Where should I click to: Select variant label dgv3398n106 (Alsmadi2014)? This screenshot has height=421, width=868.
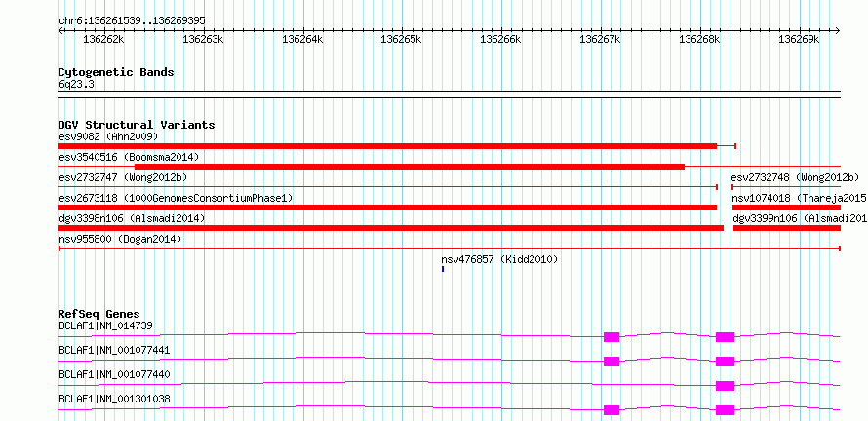coord(132,219)
